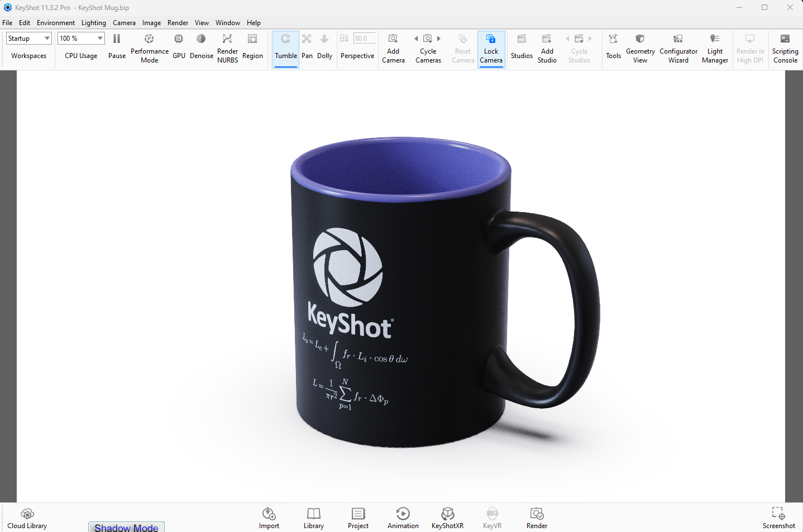Select the Pan camera tool
Image resolution: width=803 pixels, height=532 pixels.
(x=307, y=46)
